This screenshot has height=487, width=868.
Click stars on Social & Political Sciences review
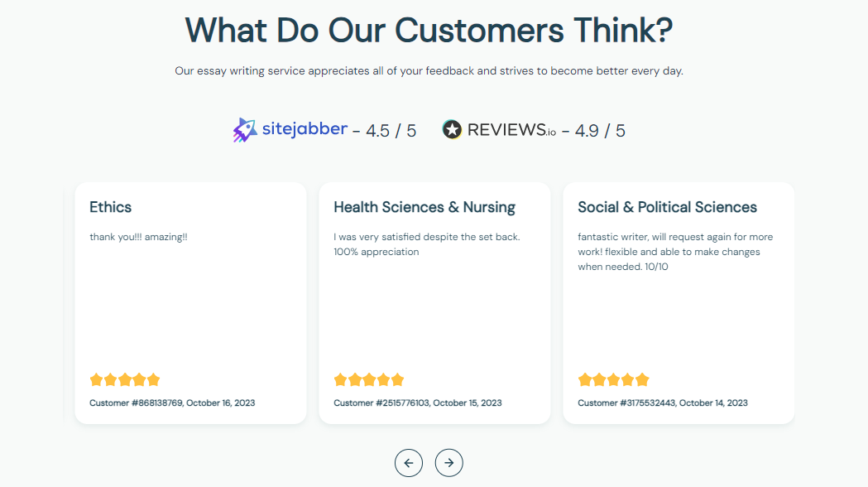coord(613,379)
